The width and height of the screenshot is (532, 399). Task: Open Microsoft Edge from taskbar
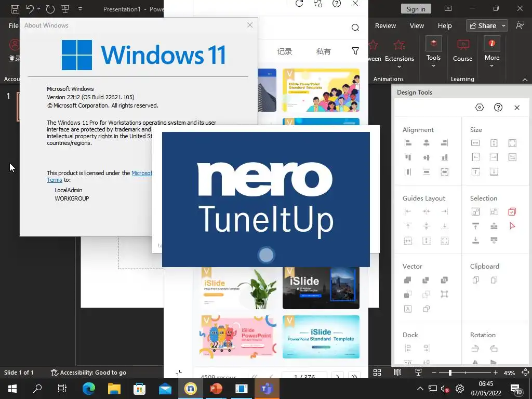click(88, 389)
